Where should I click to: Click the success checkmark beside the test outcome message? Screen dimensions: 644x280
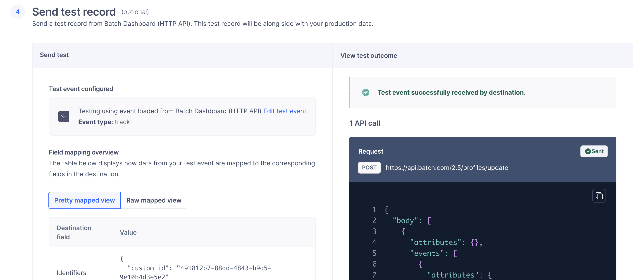pos(366,92)
